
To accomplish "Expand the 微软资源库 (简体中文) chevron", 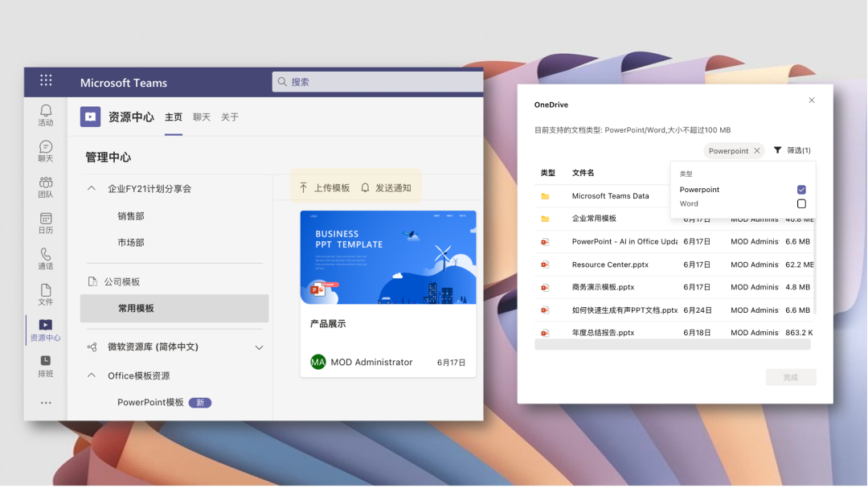I will click(x=259, y=347).
